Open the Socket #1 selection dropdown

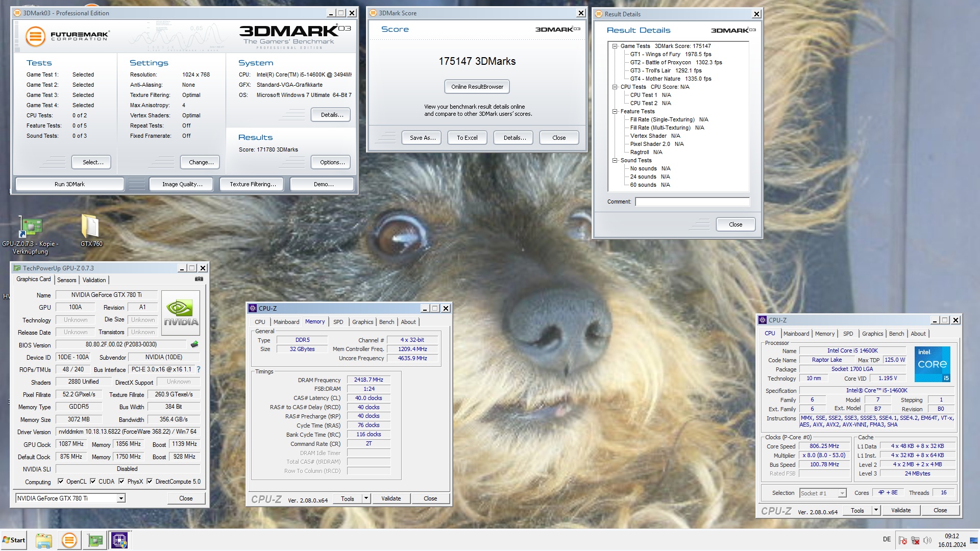[842, 493]
